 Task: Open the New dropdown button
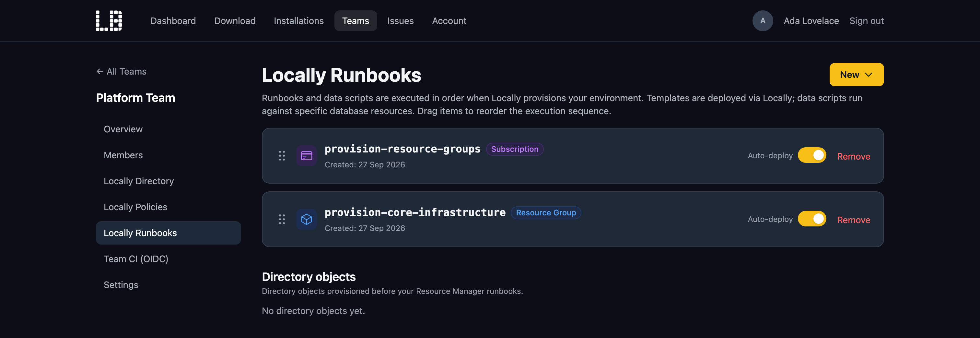(856, 75)
